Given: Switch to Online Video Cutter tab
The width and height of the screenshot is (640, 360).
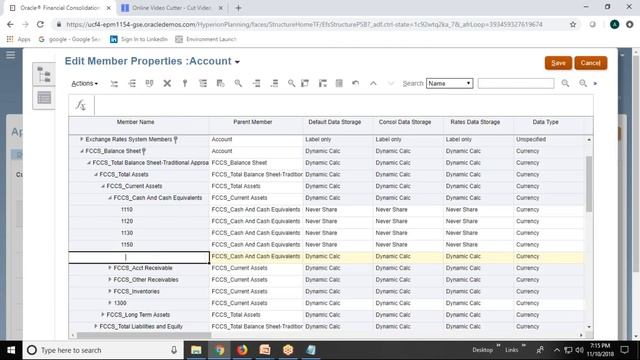Looking at the screenshot, I should 172,8.
